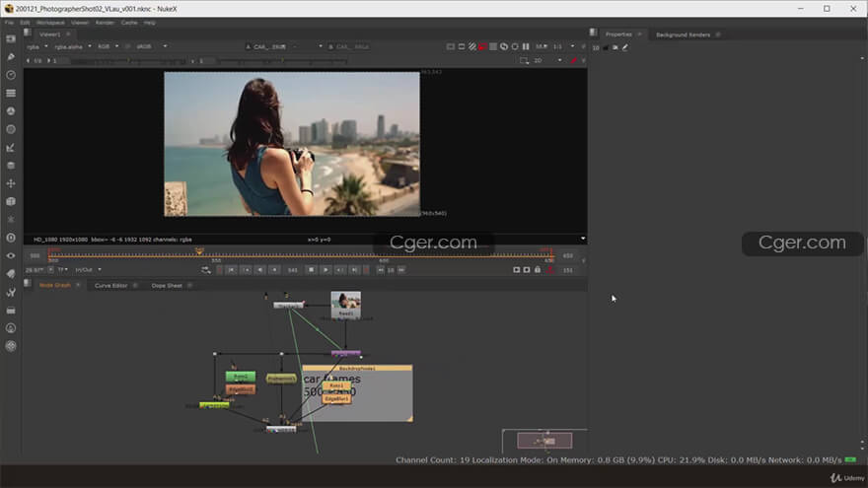
Task: Open the Other nodes wrench icon
Action: 11,292
